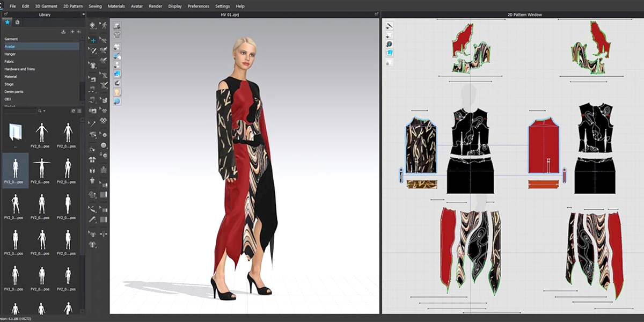Screen dimensions: 644x322
Task: Select Hardware and Trims in Library list
Action: click(19, 69)
